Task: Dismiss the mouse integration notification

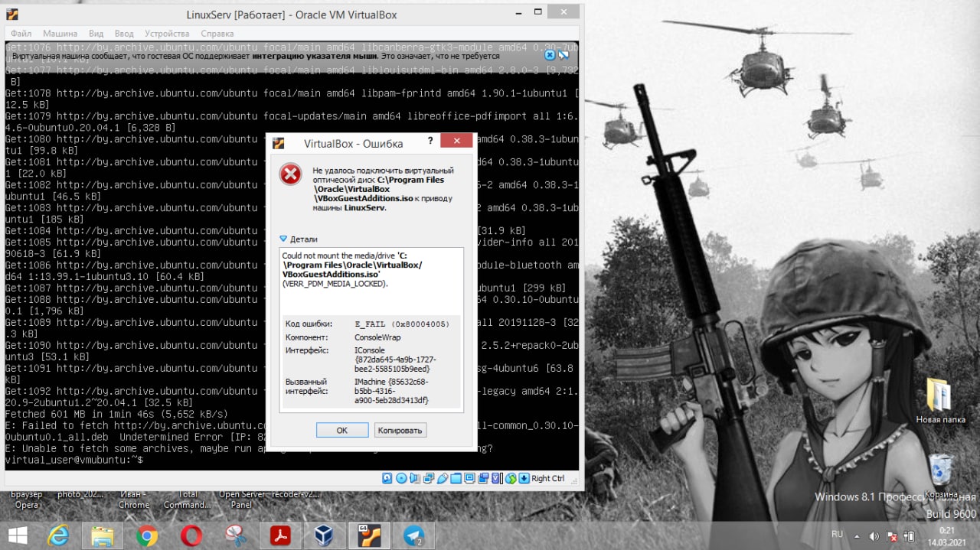Action: coord(550,55)
